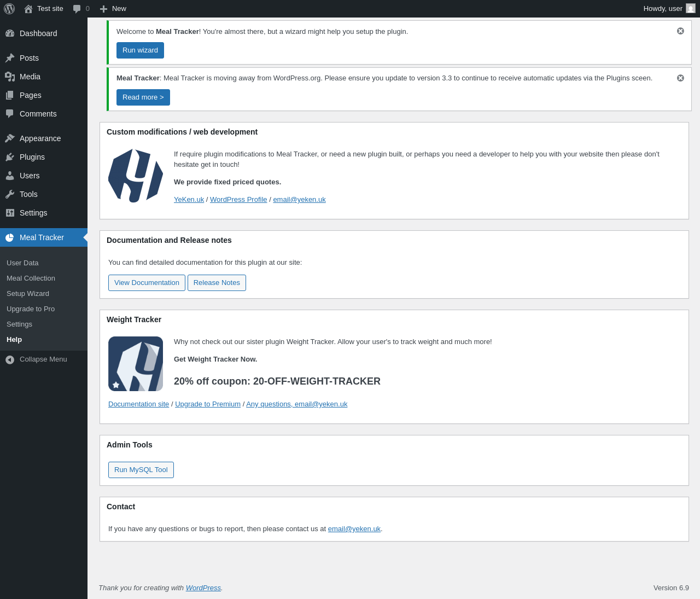Screen dimensions: 700x599
Task: Click Version 6.9 footer text
Action: coord(671,588)
